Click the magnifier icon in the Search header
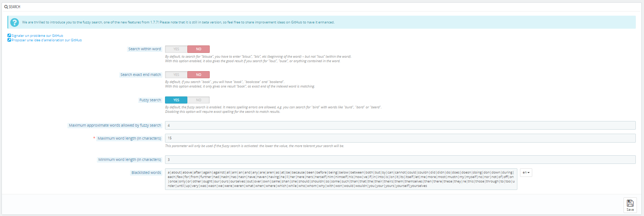Viewport: 644px width, 216px height. point(6,7)
